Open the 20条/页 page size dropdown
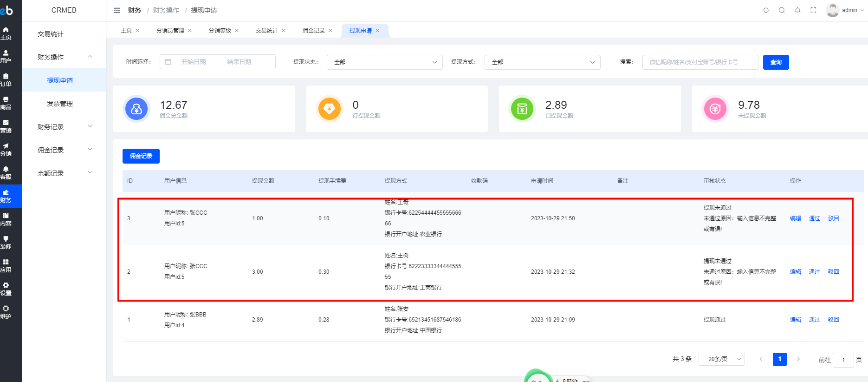This screenshot has height=382, width=868. 722,359
